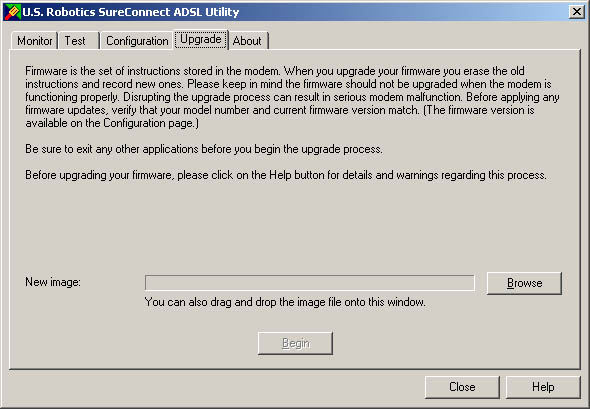This screenshot has width=590, height=409.
Task: Browse for a firmware image file
Action: [524, 283]
